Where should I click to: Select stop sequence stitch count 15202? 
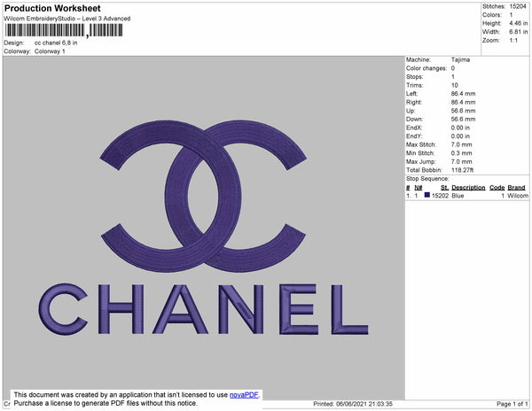(x=440, y=196)
